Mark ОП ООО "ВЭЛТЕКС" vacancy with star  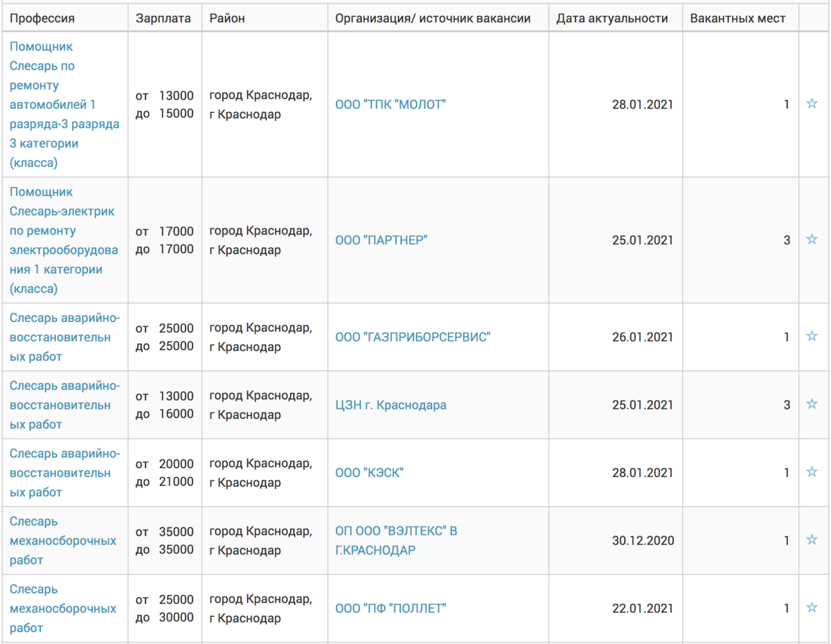812,540
